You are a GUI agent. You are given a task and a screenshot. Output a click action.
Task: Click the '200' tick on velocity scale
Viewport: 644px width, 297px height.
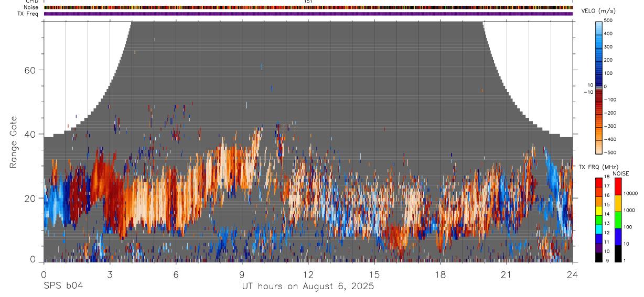[608, 60]
